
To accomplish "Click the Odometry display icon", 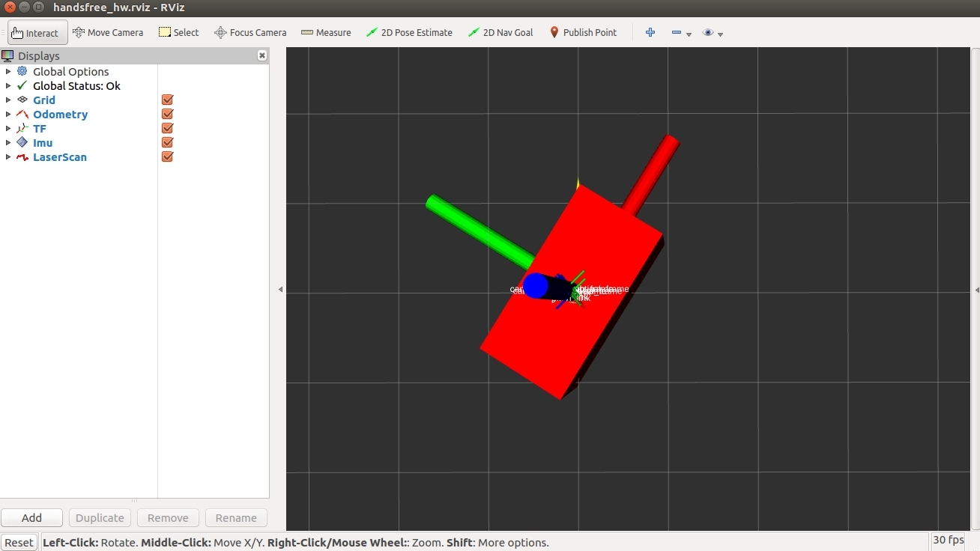I will pos(22,114).
